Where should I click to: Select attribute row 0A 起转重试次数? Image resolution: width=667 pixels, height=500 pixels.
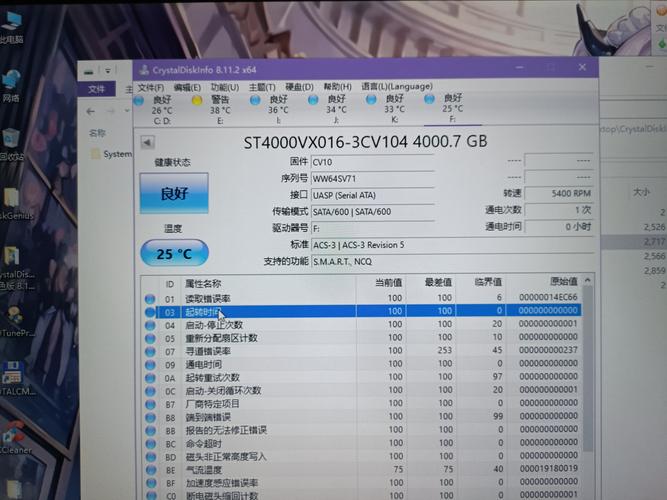(362, 377)
